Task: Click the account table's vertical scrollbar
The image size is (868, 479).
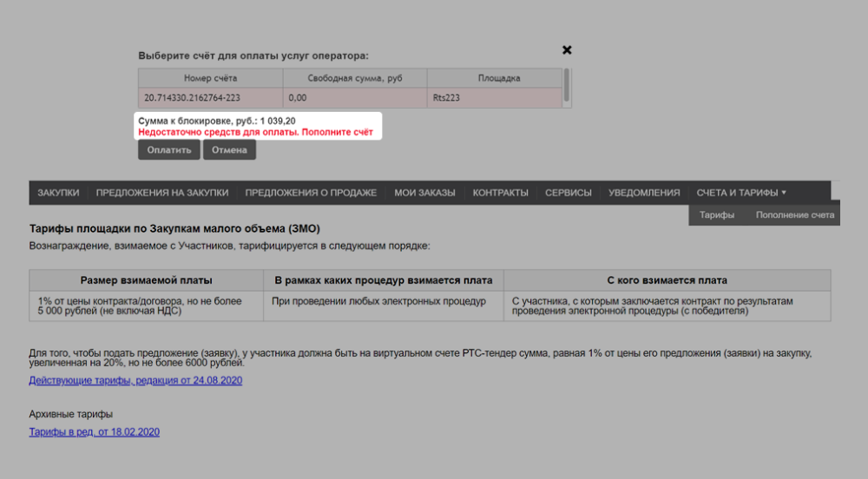Action: (567, 87)
